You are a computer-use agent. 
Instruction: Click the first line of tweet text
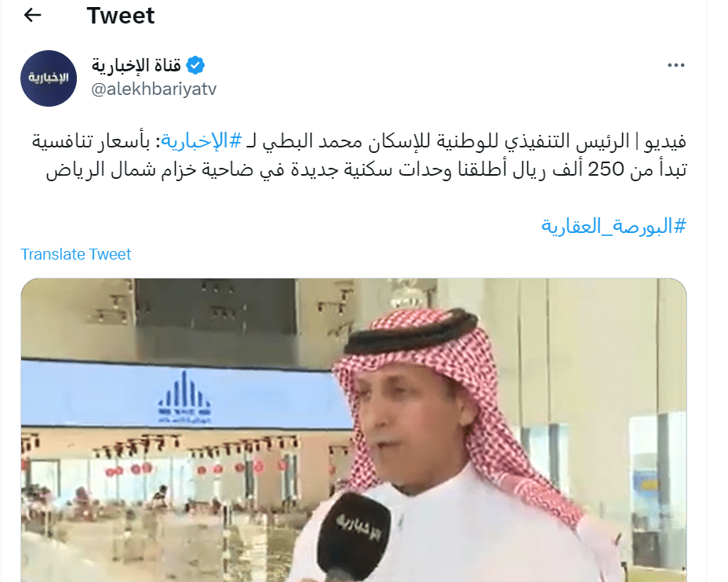(359, 141)
